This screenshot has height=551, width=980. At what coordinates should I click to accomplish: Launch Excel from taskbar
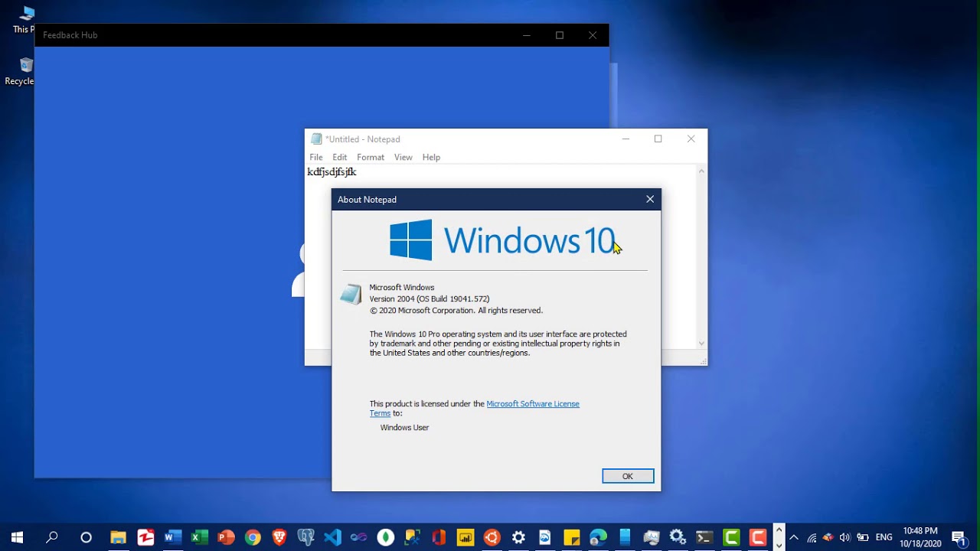199,537
